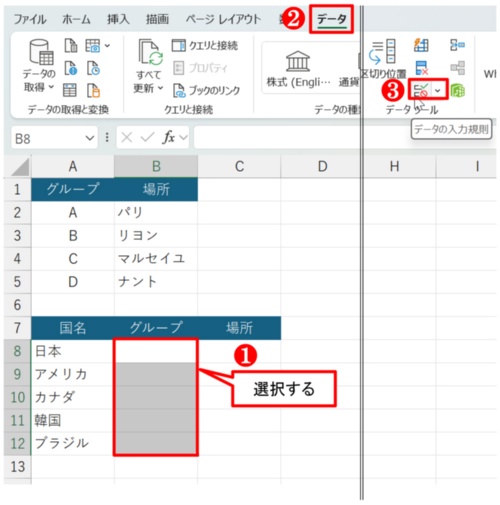Select column A header
This screenshot has width=500, height=505.
pyautogui.click(x=73, y=166)
